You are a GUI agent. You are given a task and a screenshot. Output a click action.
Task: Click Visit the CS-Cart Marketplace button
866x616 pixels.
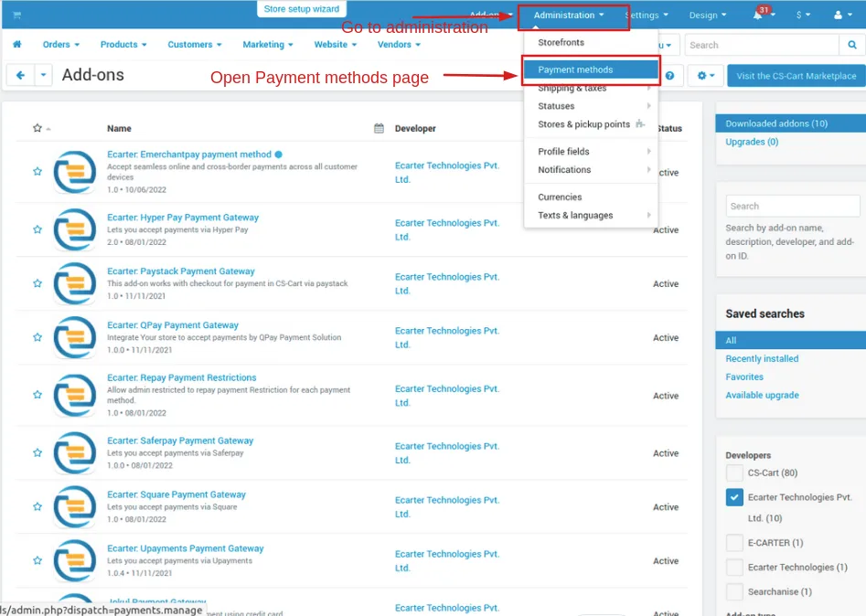797,76
